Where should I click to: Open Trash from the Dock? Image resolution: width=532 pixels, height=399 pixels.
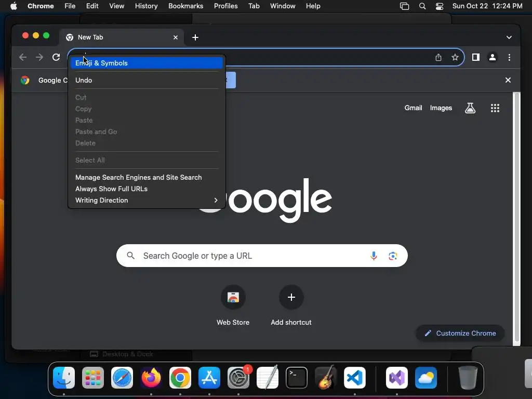click(468, 378)
